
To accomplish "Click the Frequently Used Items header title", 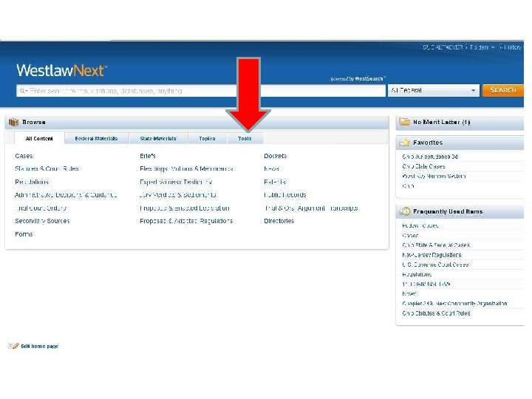I will coord(448,212).
